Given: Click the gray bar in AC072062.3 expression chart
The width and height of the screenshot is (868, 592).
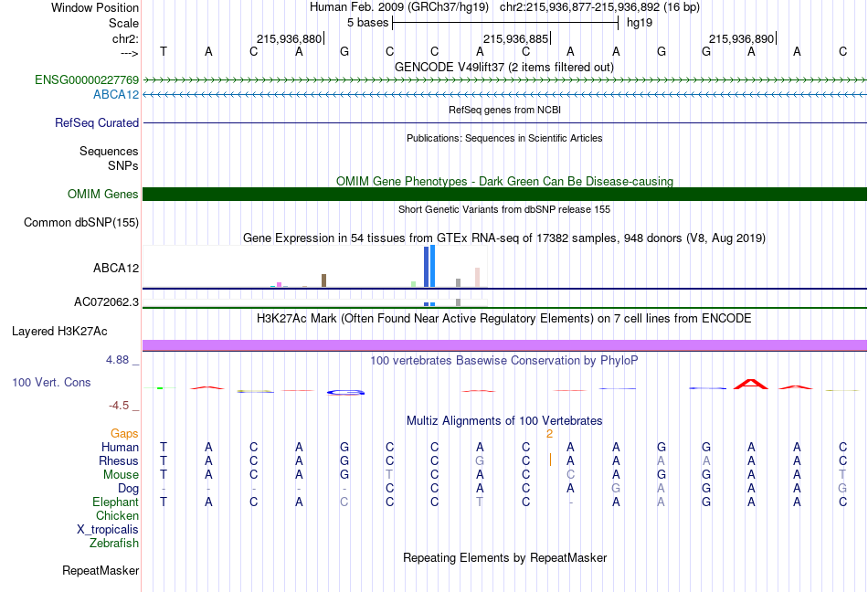Looking at the screenshot, I should click(x=458, y=302).
